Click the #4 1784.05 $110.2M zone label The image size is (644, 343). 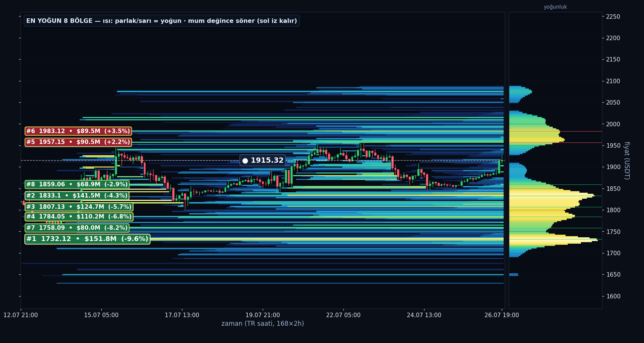click(x=79, y=217)
